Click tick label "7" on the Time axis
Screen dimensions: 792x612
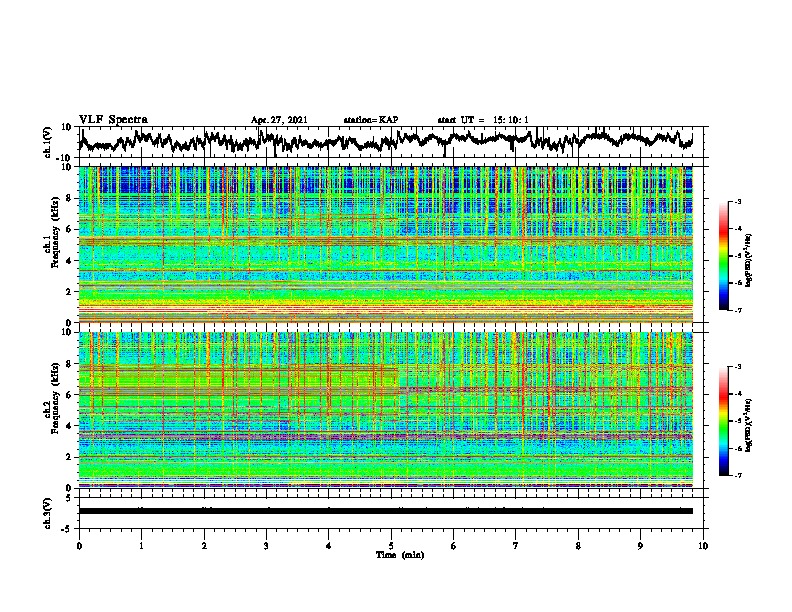tap(516, 546)
